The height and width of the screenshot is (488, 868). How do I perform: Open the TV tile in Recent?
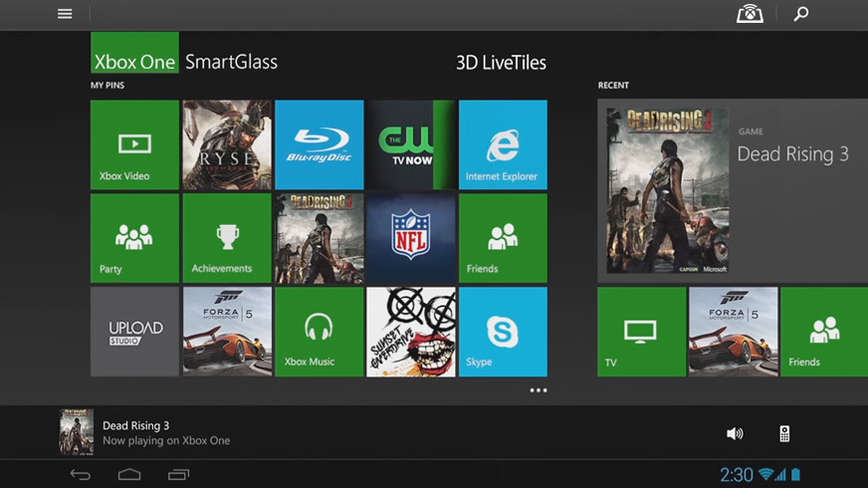642,332
